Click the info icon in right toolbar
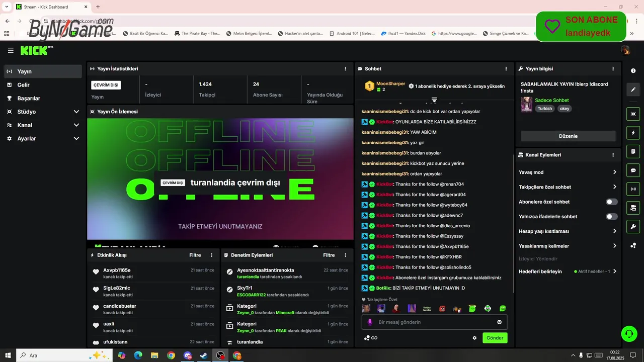644x362 pixels. (x=633, y=71)
